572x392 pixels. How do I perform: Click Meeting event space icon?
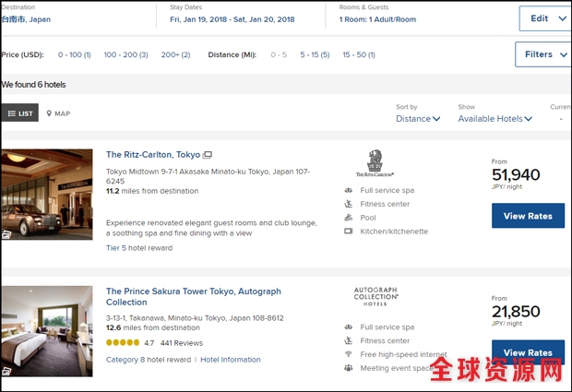click(349, 368)
